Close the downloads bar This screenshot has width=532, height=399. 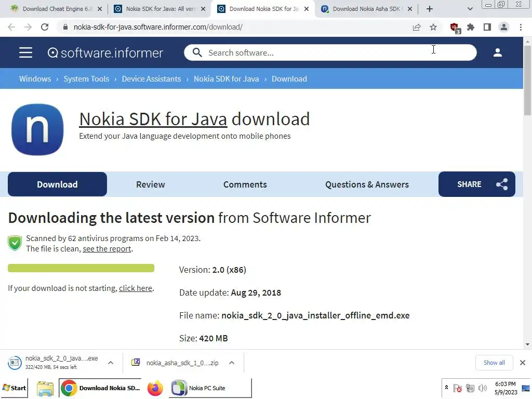523,363
